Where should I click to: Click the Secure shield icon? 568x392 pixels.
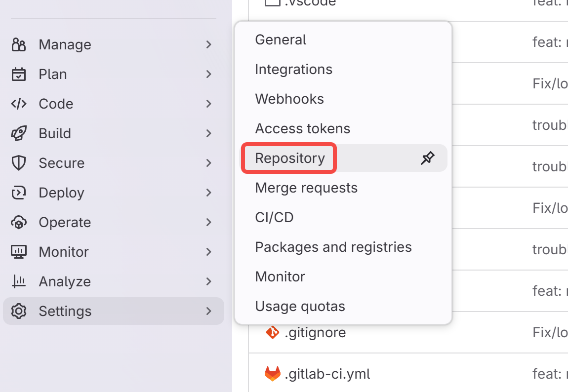click(x=18, y=163)
